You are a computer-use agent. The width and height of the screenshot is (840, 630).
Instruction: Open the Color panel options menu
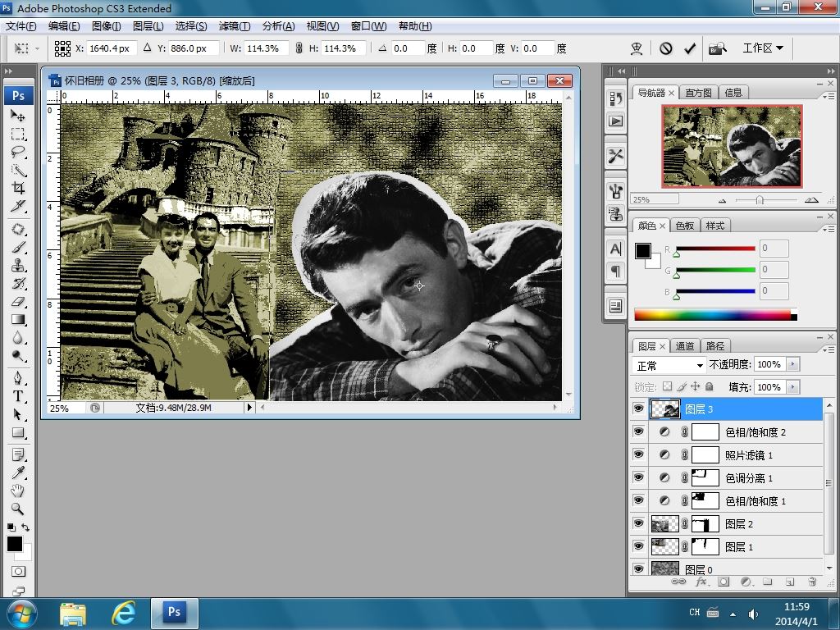point(829,229)
